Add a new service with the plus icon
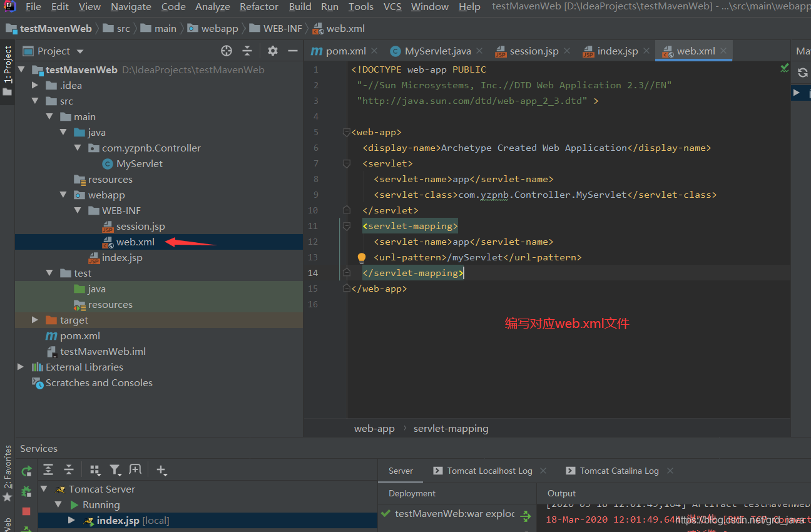Screen dimensions: 811x532 pyautogui.click(x=161, y=469)
